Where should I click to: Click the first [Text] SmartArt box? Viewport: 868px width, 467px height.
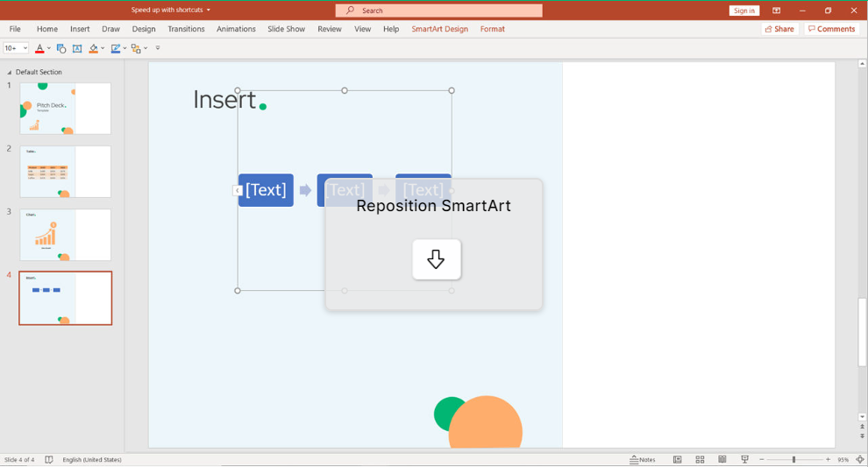[x=266, y=190]
